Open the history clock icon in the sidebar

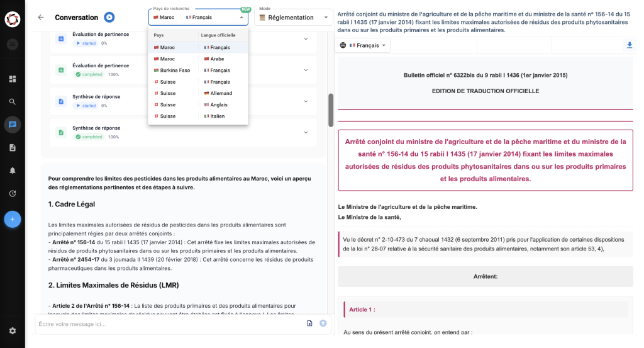12,194
